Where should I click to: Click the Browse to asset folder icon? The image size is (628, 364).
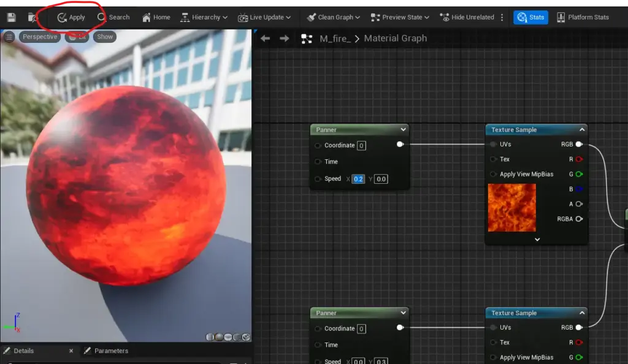pos(33,17)
